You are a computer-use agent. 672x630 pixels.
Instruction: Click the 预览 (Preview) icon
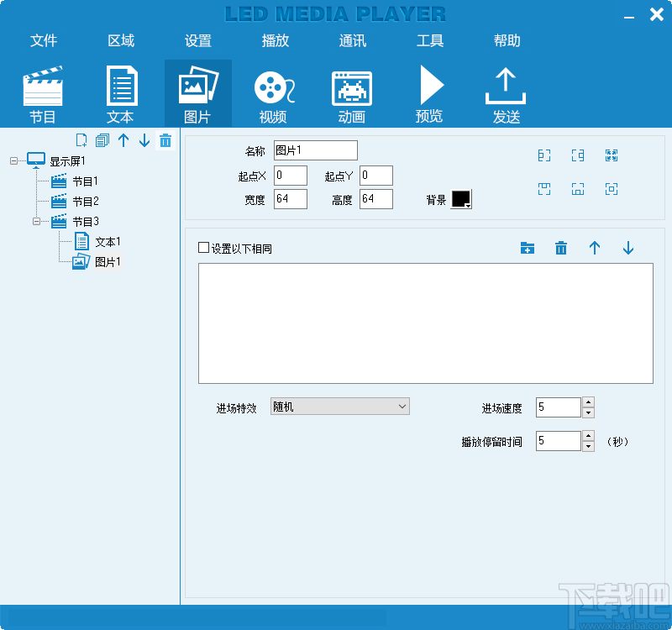coord(429,91)
